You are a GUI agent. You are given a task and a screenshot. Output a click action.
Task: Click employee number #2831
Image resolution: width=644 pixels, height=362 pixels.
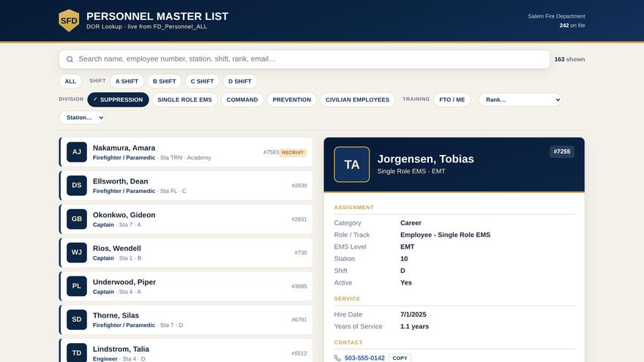pos(299,219)
